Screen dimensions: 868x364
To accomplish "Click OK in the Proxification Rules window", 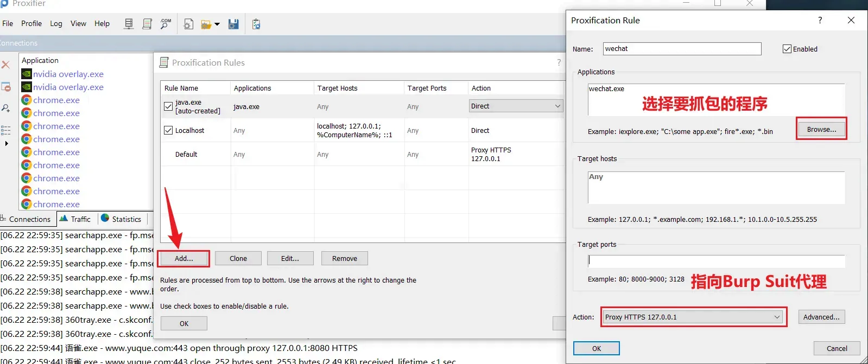I will point(184,323).
